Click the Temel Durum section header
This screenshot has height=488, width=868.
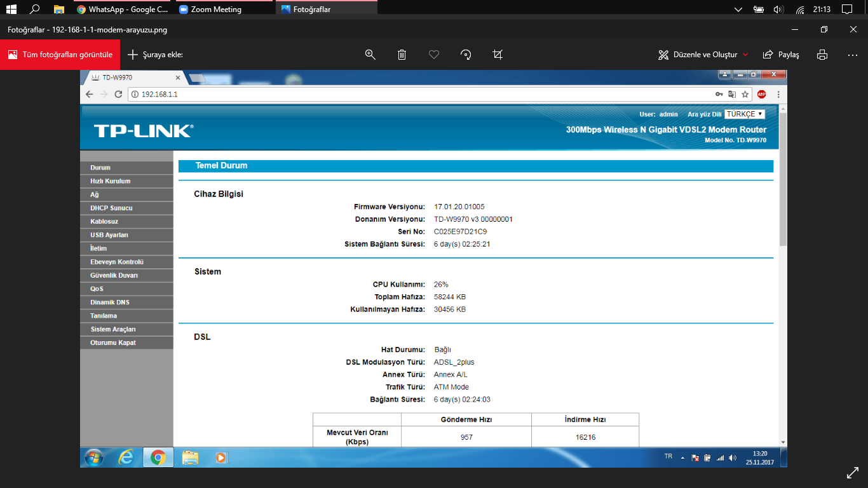point(476,166)
